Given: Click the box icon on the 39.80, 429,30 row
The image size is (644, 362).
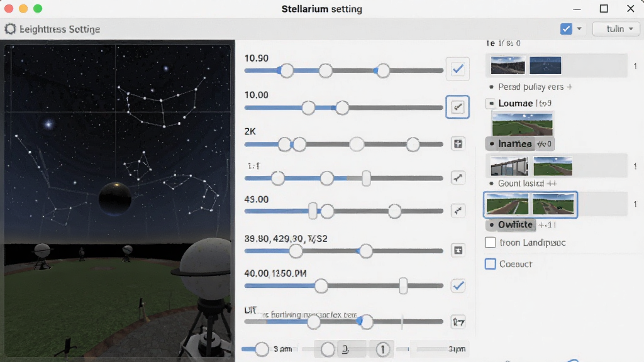Looking at the screenshot, I should point(458,250).
